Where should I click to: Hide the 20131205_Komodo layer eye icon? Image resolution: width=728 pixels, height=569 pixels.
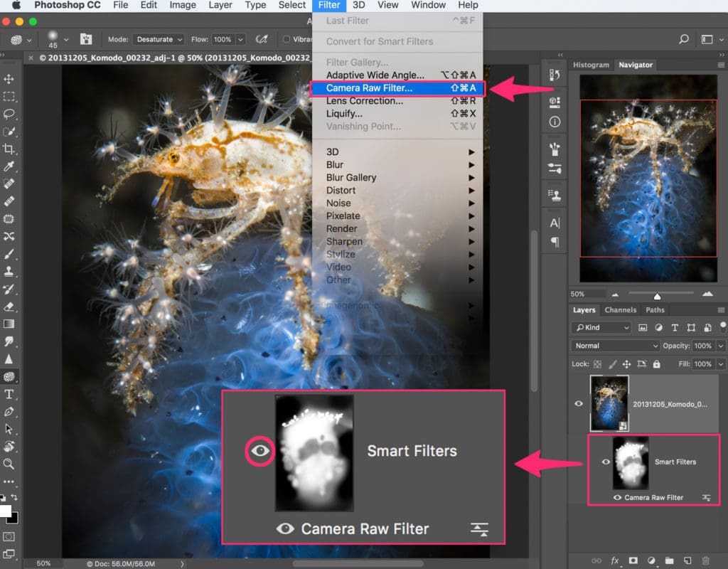pos(579,404)
